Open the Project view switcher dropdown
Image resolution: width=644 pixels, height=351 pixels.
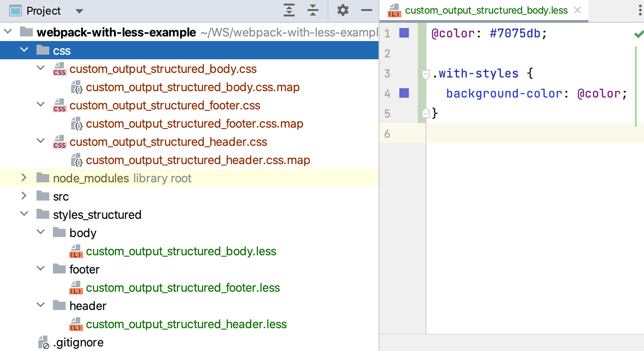[x=78, y=10]
